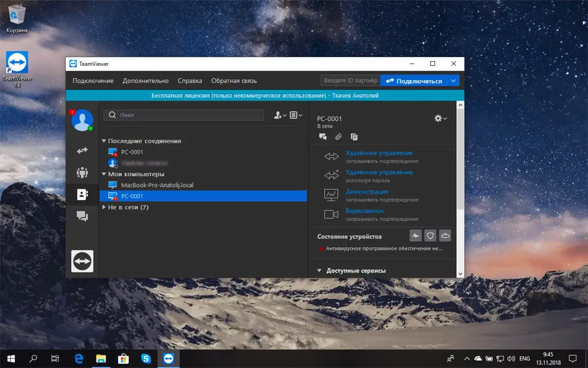The image size is (588, 368).
Task: Click the taskbar search magnifier
Action: 33,359
